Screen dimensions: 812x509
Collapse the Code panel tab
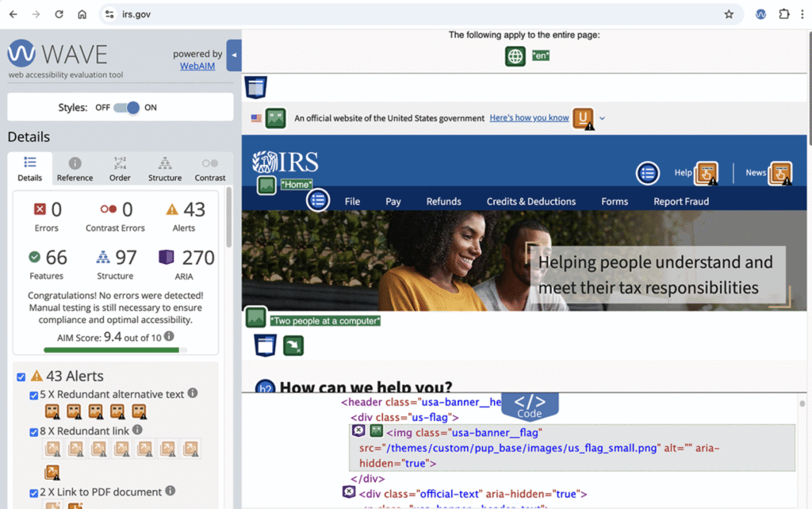pyautogui.click(x=529, y=405)
